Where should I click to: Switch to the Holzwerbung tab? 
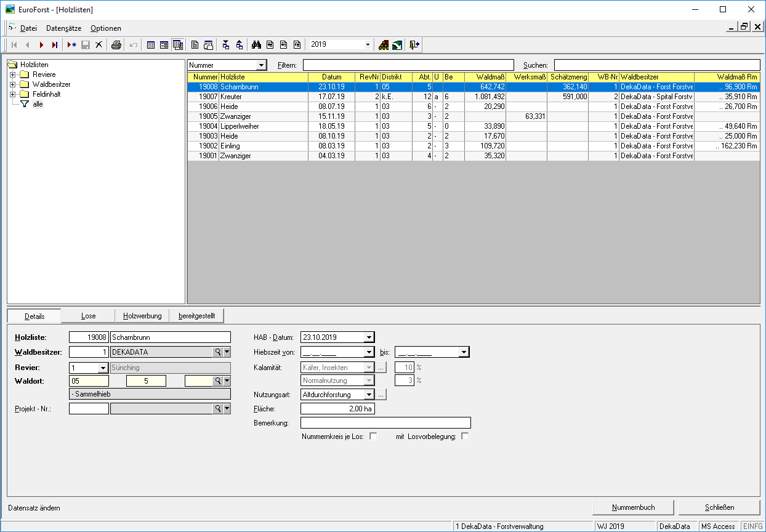pyautogui.click(x=142, y=316)
